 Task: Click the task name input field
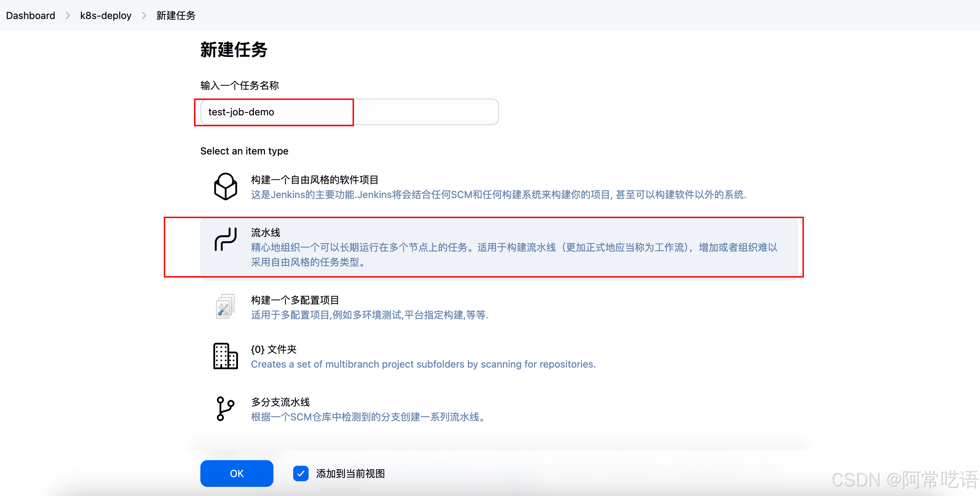(349, 112)
